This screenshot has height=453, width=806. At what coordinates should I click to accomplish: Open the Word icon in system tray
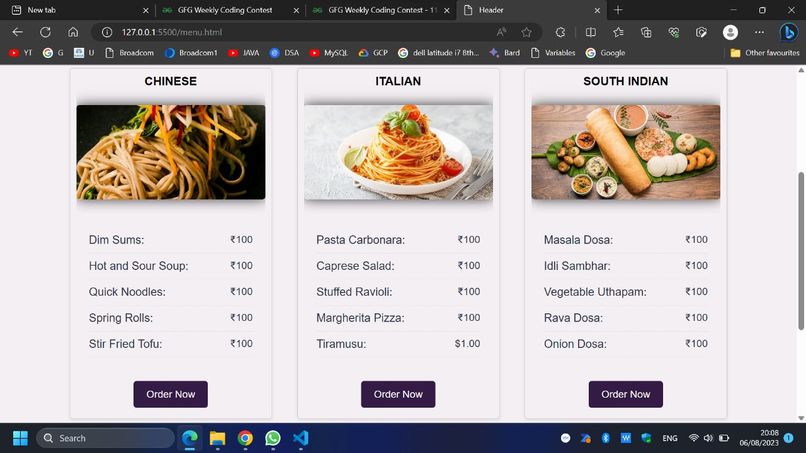[x=626, y=438]
